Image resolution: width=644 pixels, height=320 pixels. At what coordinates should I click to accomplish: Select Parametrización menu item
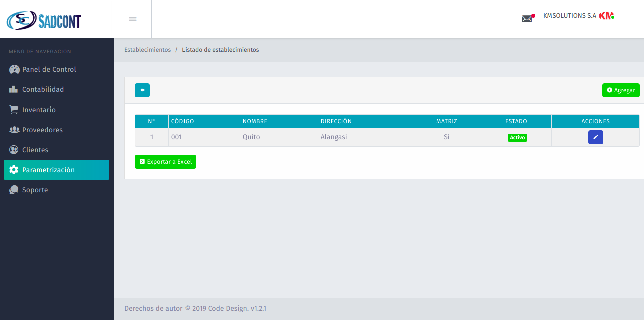(x=48, y=170)
